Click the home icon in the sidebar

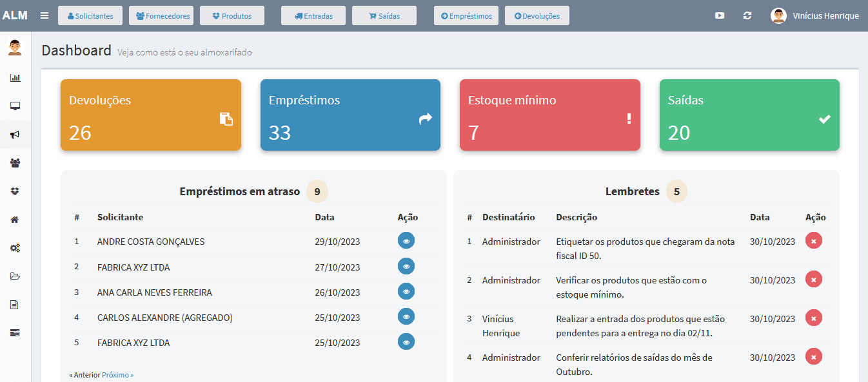pyautogui.click(x=15, y=219)
